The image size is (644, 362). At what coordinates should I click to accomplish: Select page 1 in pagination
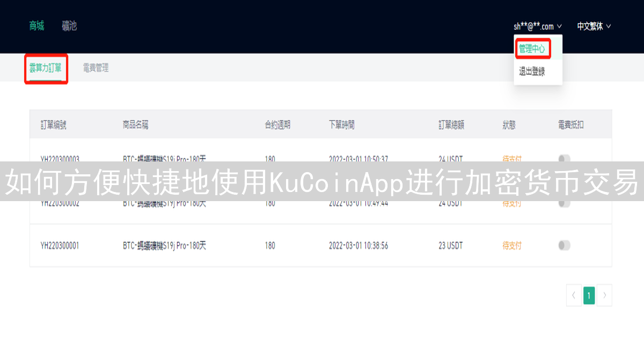click(x=589, y=295)
